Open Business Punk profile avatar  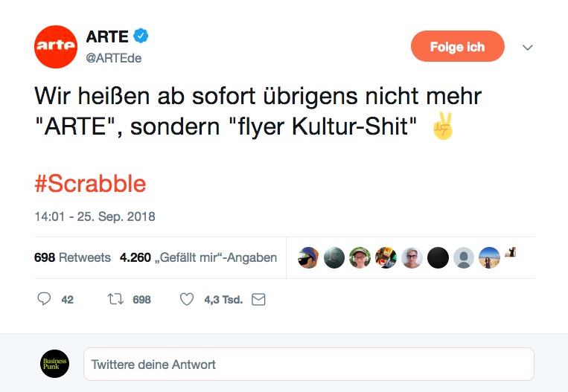(x=54, y=364)
